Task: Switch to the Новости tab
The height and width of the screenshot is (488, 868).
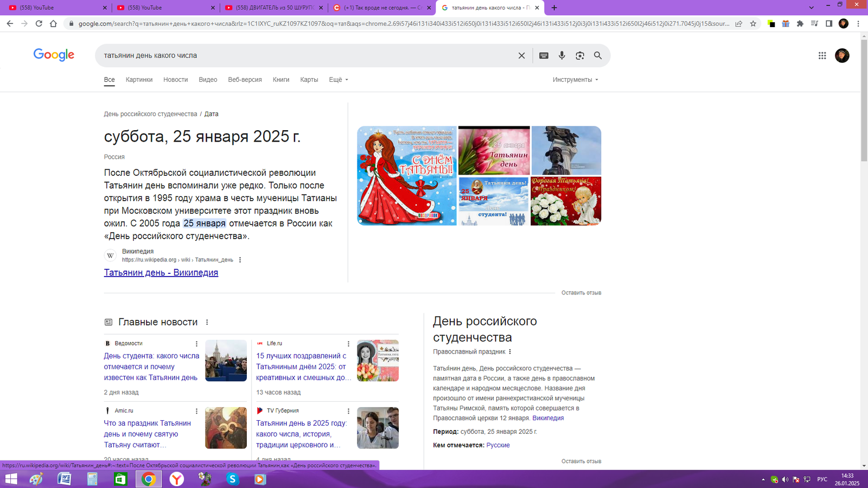Action: (175, 80)
